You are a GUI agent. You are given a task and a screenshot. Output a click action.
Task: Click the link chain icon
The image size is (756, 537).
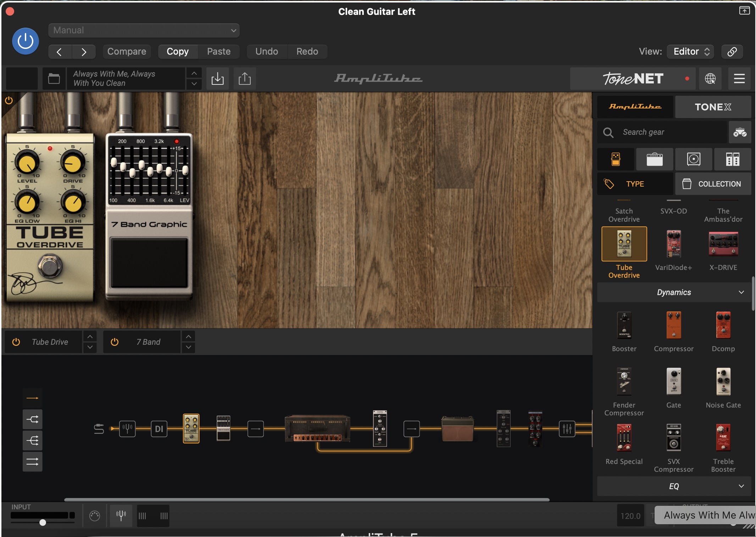(732, 51)
